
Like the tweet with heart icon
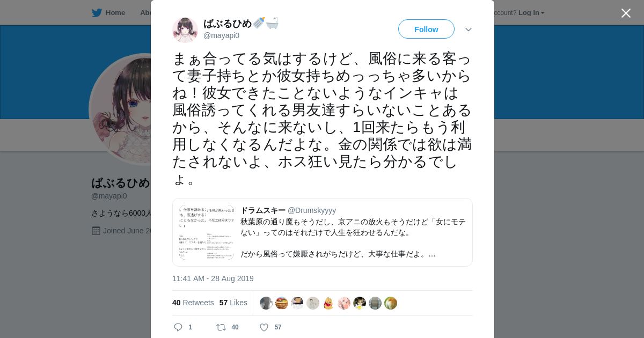point(264,327)
